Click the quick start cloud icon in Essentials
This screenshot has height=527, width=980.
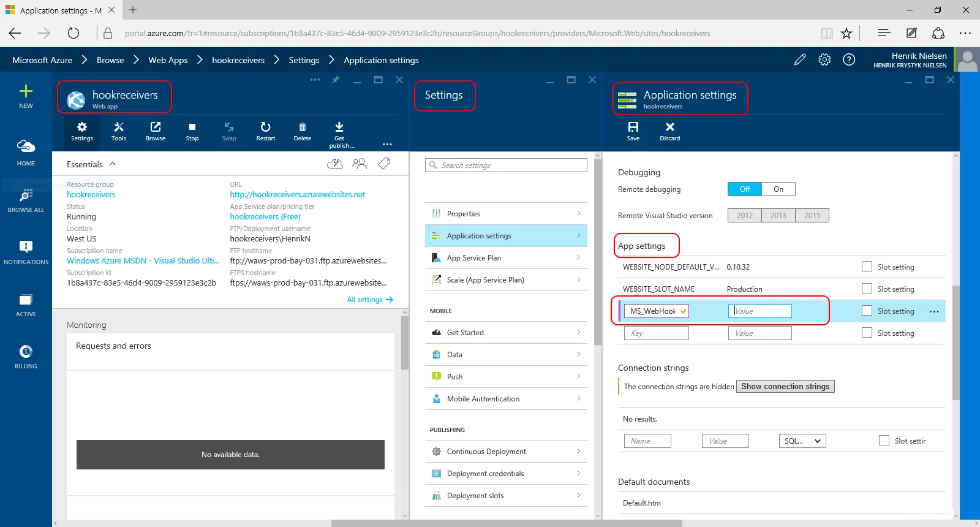pyautogui.click(x=335, y=164)
